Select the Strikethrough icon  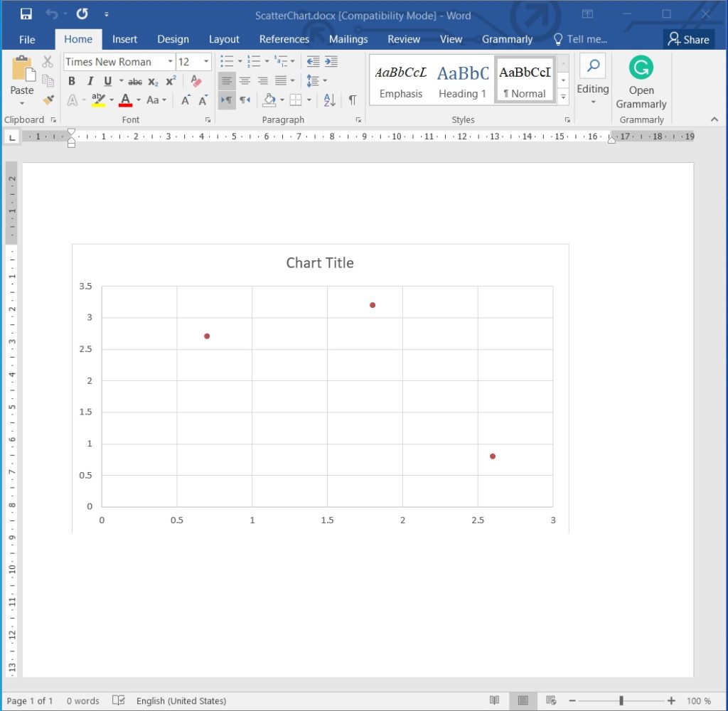pyautogui.click(x=134, y=80)
